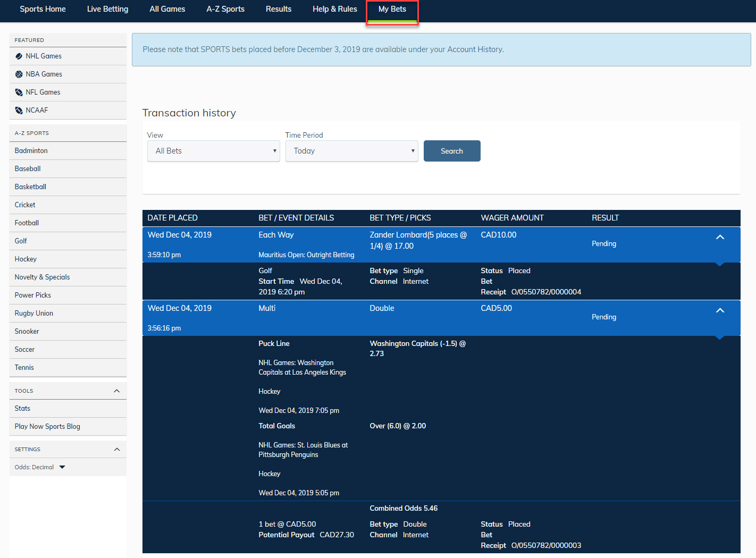Click the football icon next to NCAAF
The width and height of the screenshot is (756, 558).
pyautogui.click(x=19, y=110)
